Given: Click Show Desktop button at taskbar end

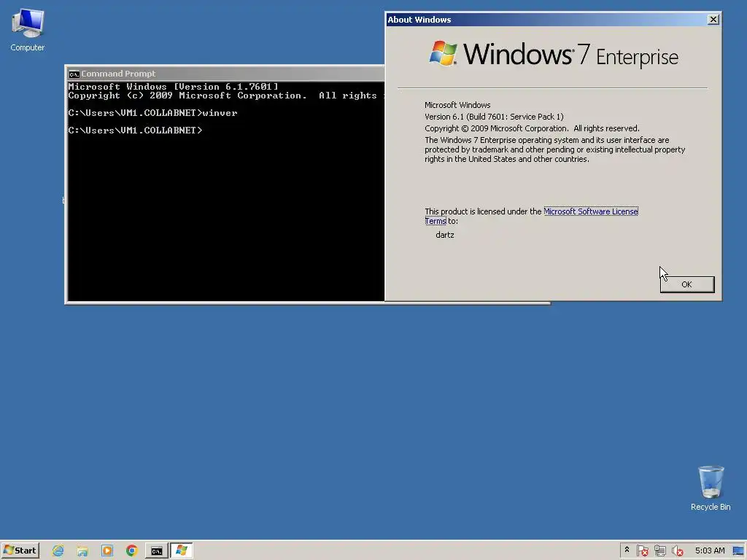Looking at the screenshot, I should (739, 551).
